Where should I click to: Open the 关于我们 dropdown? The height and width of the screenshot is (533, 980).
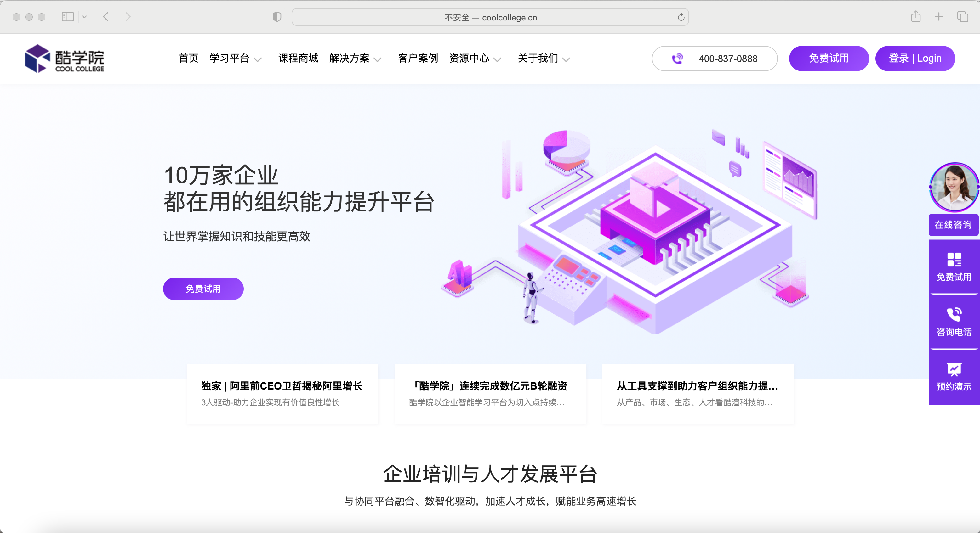pos(543,59)
